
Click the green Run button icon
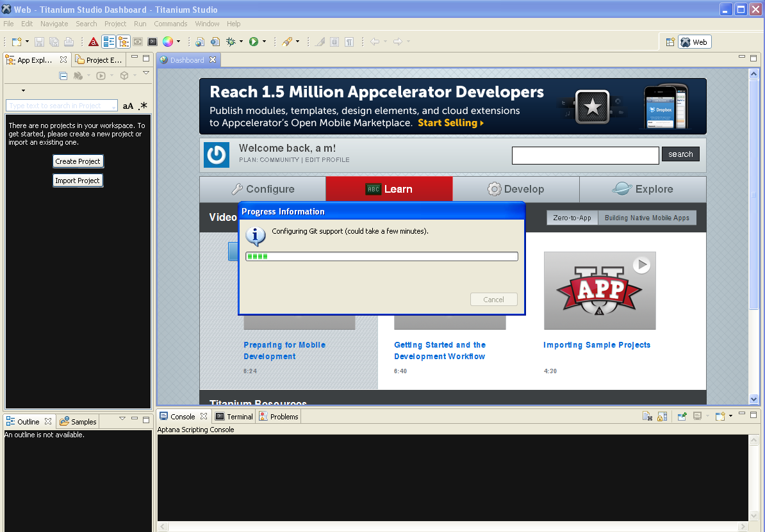254,42
